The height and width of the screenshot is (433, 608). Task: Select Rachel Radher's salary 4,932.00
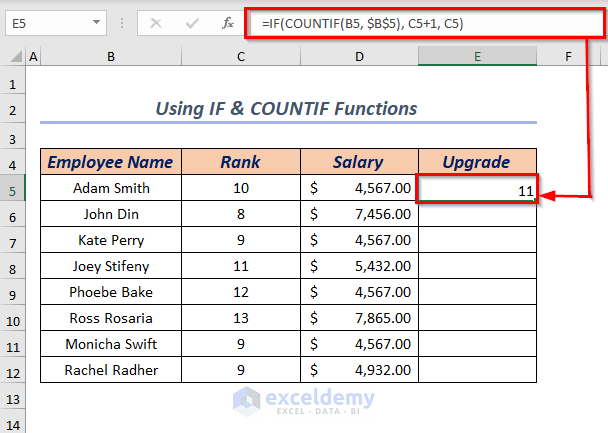coord(359,370)
